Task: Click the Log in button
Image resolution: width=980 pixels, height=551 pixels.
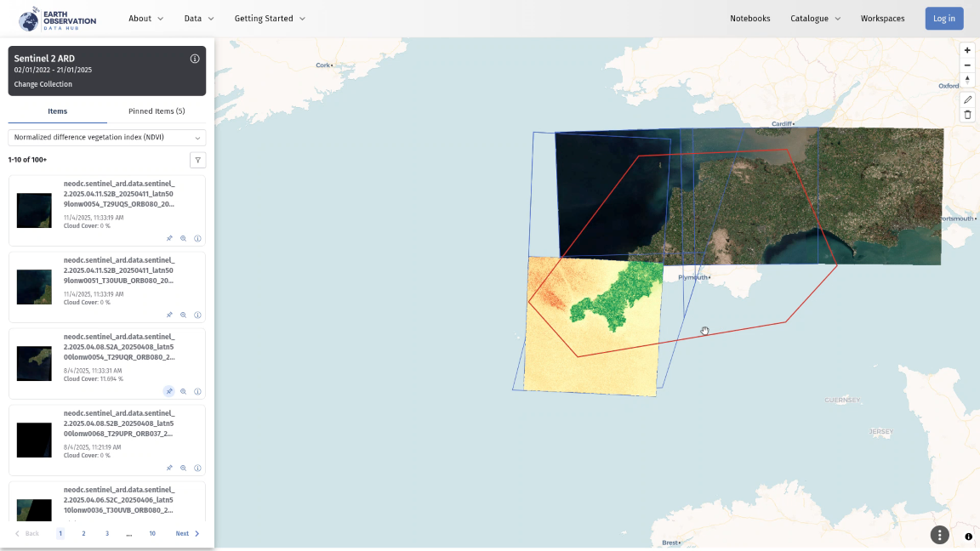Action: point(944,19)
